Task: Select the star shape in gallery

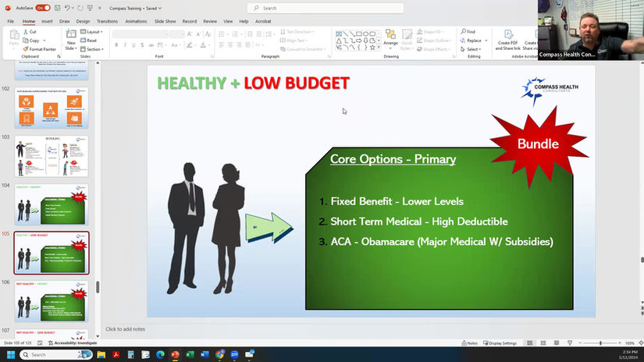Action: (x=372, y=48)
